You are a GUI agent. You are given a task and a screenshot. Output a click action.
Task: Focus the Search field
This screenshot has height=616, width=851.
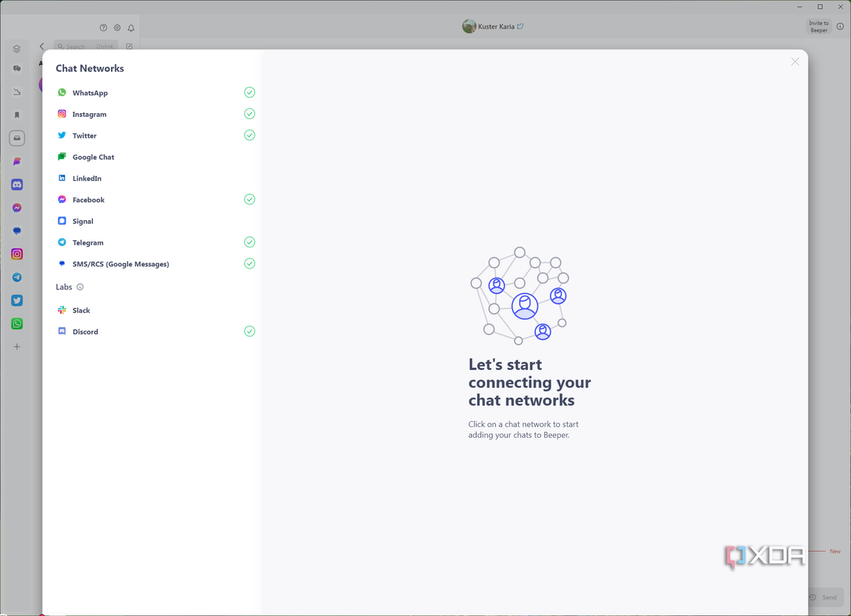pyautogui.click(x=85, y=47)
